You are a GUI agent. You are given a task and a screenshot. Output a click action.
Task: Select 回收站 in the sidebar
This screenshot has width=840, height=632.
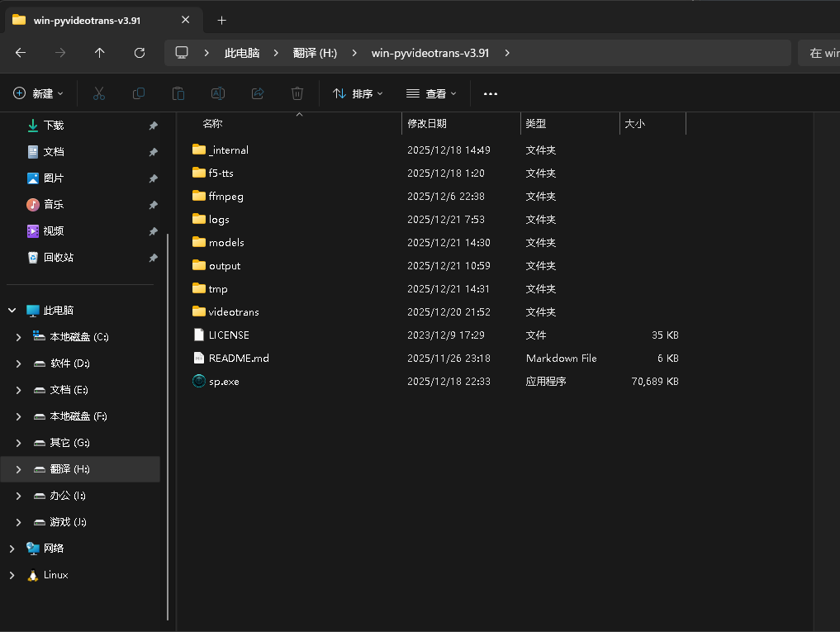coord(58,258)
